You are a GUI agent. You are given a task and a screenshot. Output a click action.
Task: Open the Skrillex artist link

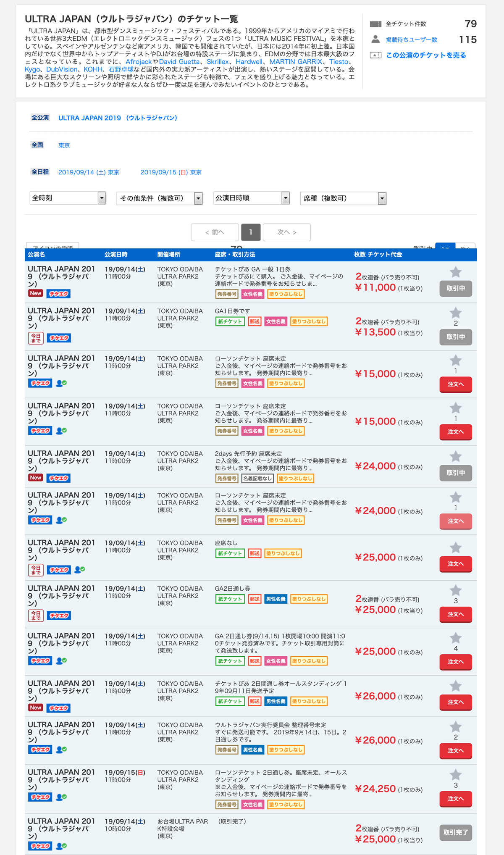click(x=218, y=62)
